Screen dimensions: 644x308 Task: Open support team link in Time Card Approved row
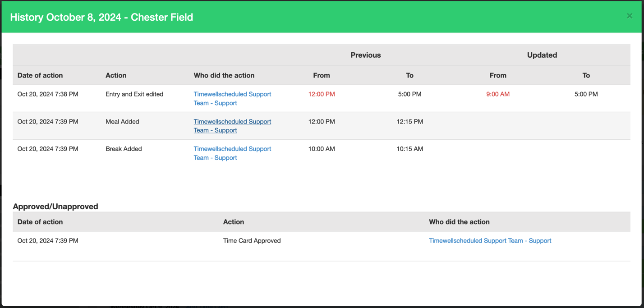[490, 241]
